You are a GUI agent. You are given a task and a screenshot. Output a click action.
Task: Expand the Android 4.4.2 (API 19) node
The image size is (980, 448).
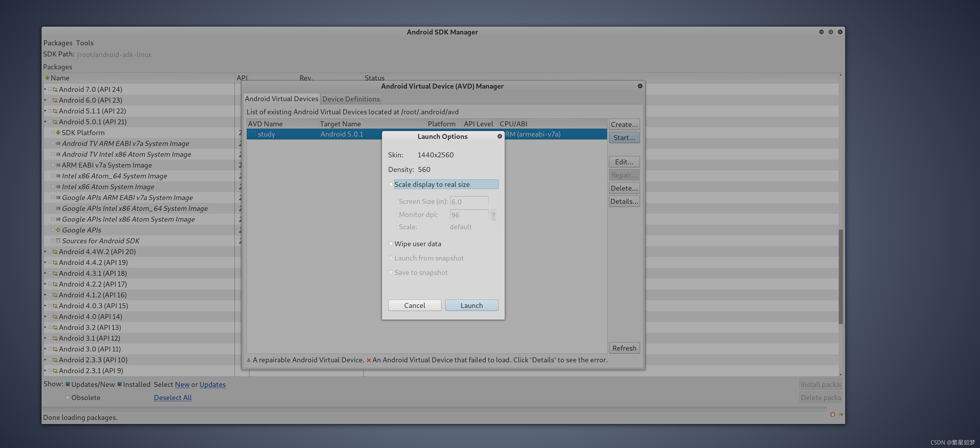[x=45, y=262]
